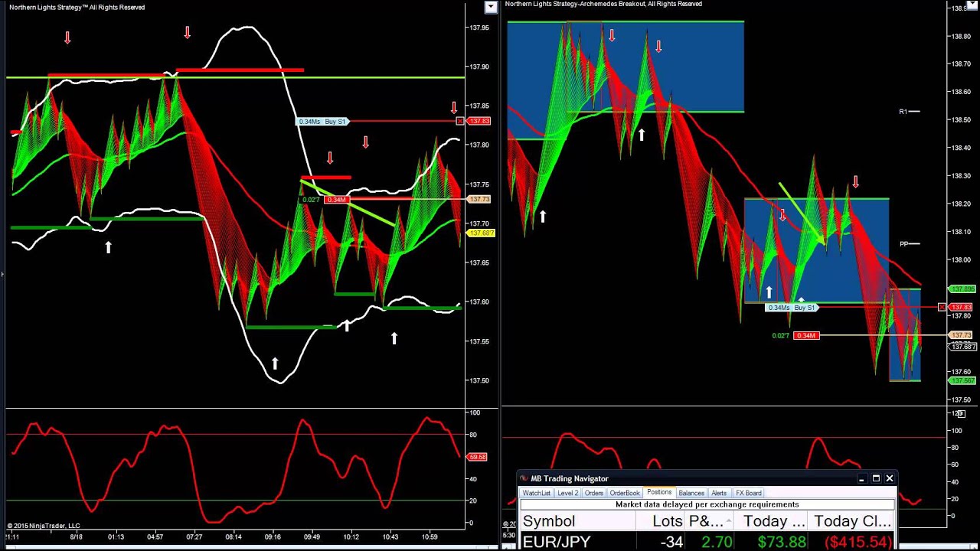Click the 137.73 entry price marker on the right chart axis
The width and height of the screenshot is (980, 551).
(x=961, y=335)
